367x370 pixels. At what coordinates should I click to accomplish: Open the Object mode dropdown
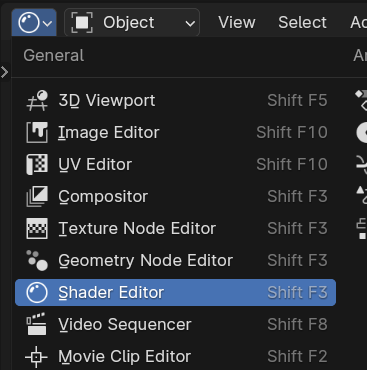132,23
